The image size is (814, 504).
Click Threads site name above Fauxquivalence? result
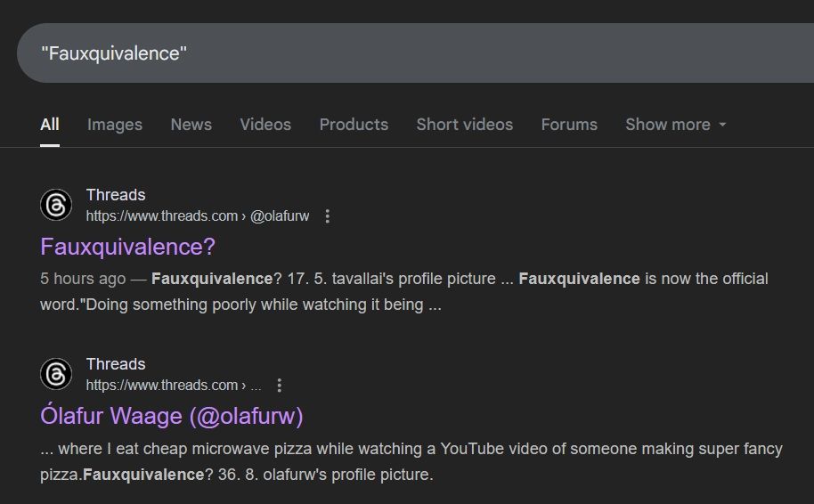(x=116, y=195)
